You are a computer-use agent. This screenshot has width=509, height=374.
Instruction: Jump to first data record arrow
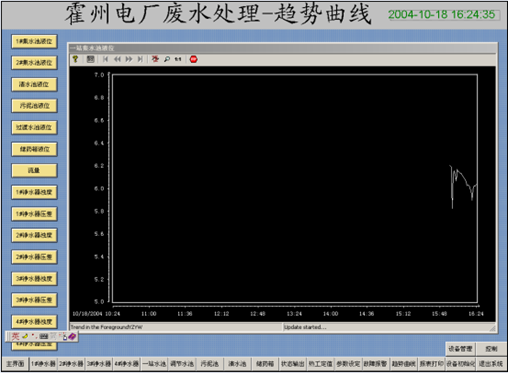(105, 59)
